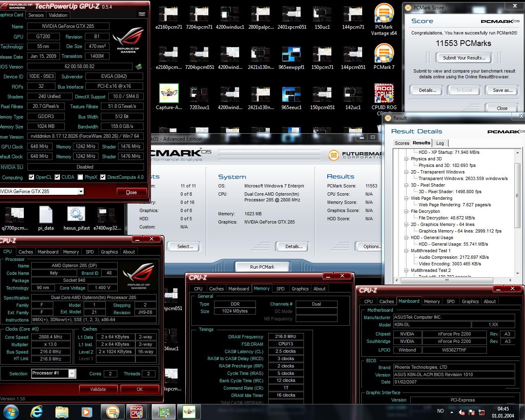Viewport: 525px width, 420px height.
Task: Open Windows Explorer folder in taskbar
Action: tap(62, 411)
